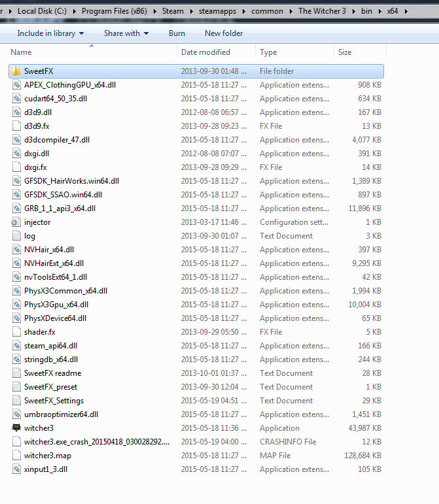Click the injector configuration gear icon
This screenshot has height=504, width=439.
click(x=16, y=222)
